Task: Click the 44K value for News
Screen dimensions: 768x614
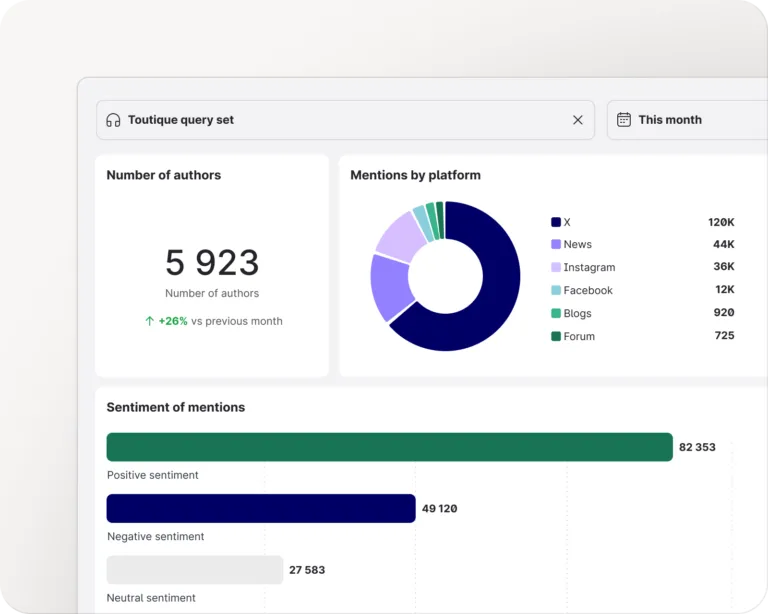Action: pyautogui.click(x=723, y=244)
